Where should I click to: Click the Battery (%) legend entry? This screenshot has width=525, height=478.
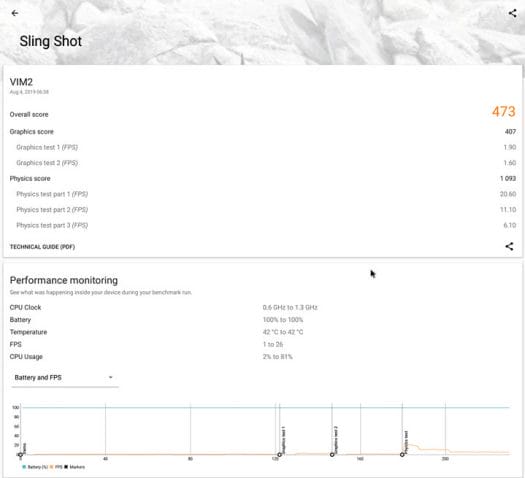tap(35, 467)
